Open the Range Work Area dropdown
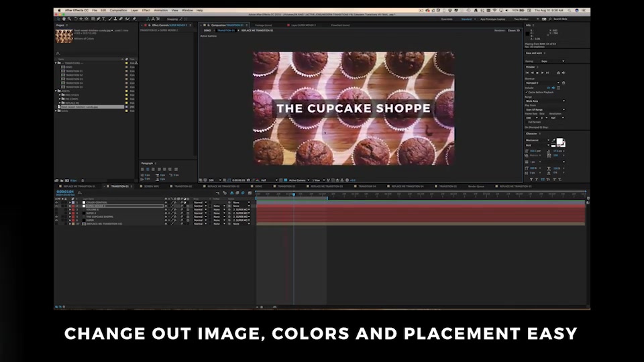Screen dimensions: 644x362 point(545,101)
